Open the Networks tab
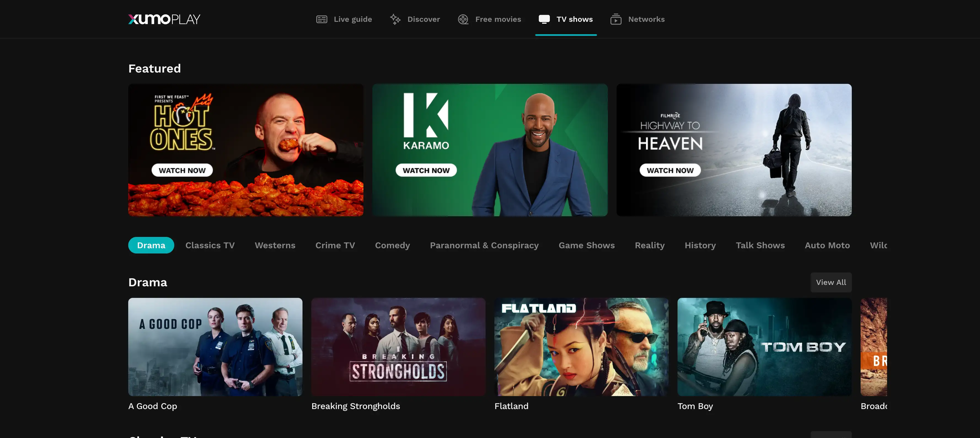This screenshot has width=980, height=438. pyautogui.click(x=638, y=19)
